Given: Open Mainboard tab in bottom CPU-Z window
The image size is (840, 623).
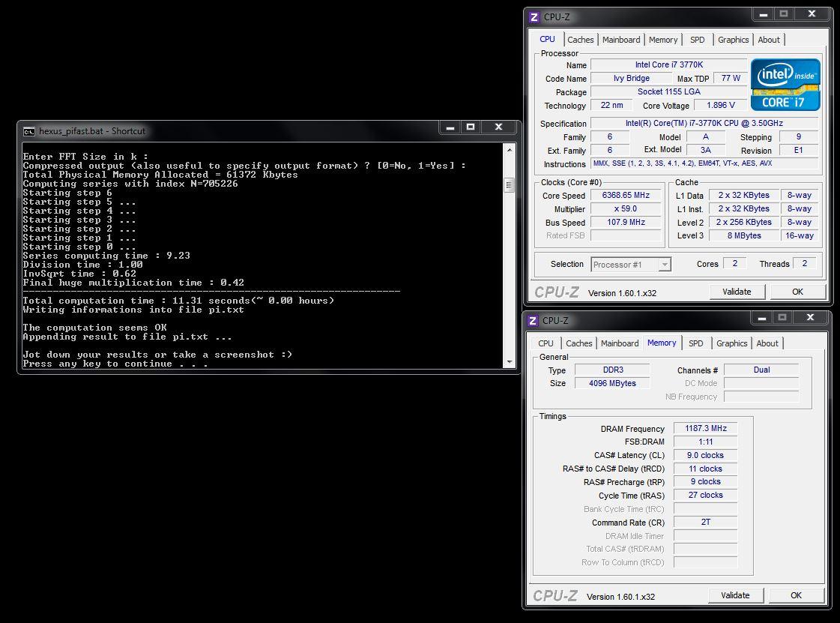Looking at the screenshot, I should (x=619, y=343).
